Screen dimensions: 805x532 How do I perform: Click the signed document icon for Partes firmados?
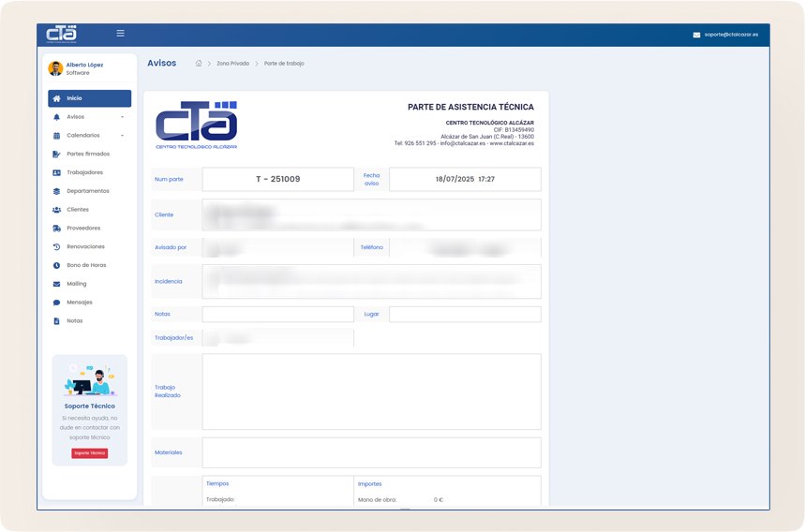57,154
